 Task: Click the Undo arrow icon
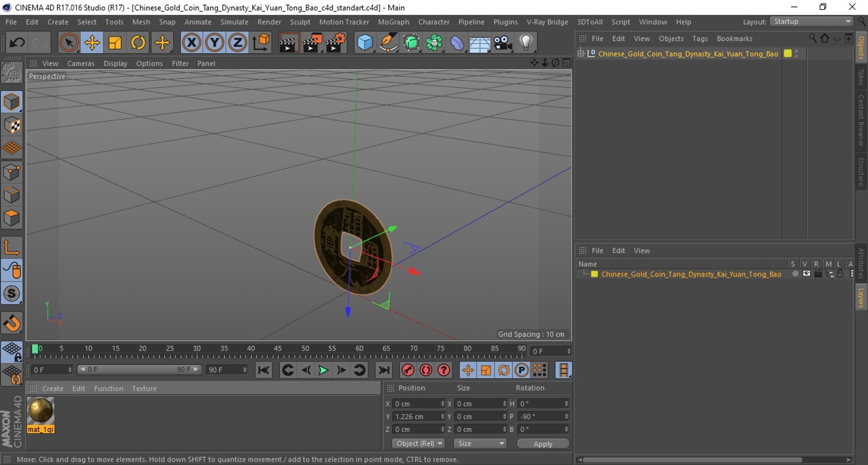pyautogui.click(x=17, y=43)
